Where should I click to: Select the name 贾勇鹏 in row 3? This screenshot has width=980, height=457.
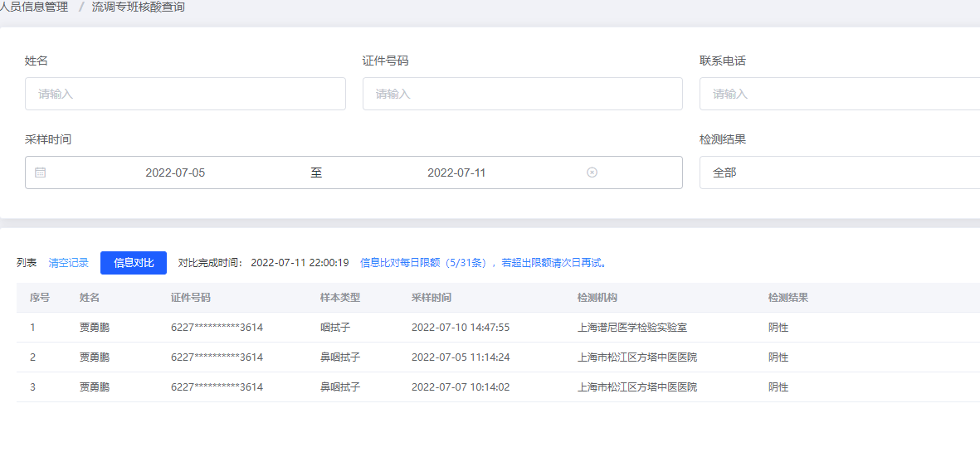[x=95, y=387]
